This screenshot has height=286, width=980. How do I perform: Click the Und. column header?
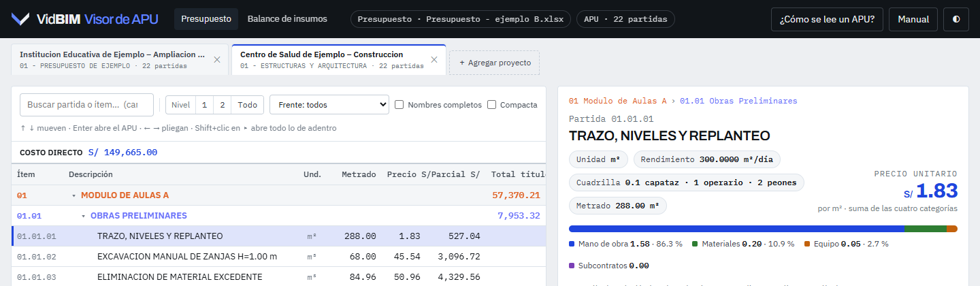[x=312, y=174]
